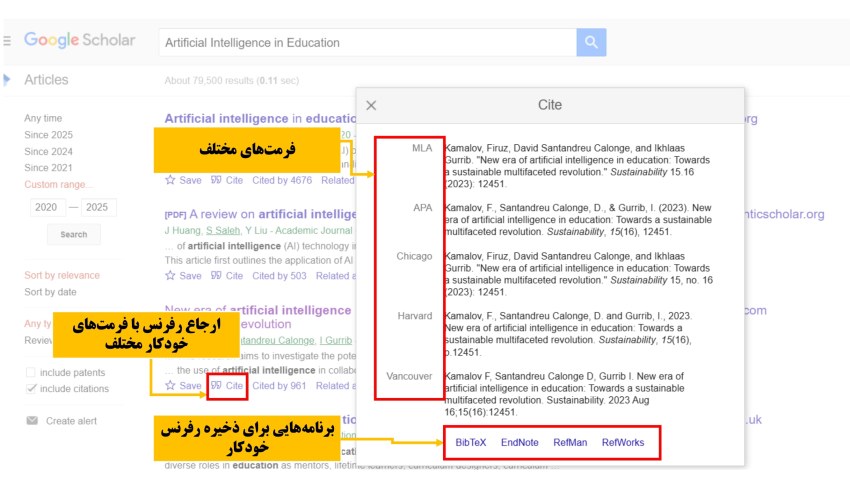Export citation as BibTeX
850x478 pixels.
point(471,442)
